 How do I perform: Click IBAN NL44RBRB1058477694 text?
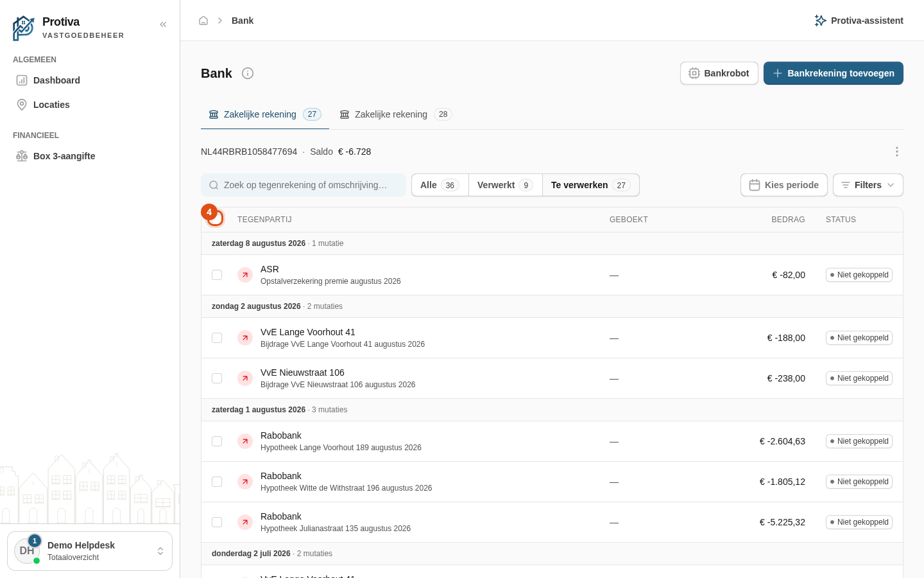pyautogui.click(x=249, y=152)
